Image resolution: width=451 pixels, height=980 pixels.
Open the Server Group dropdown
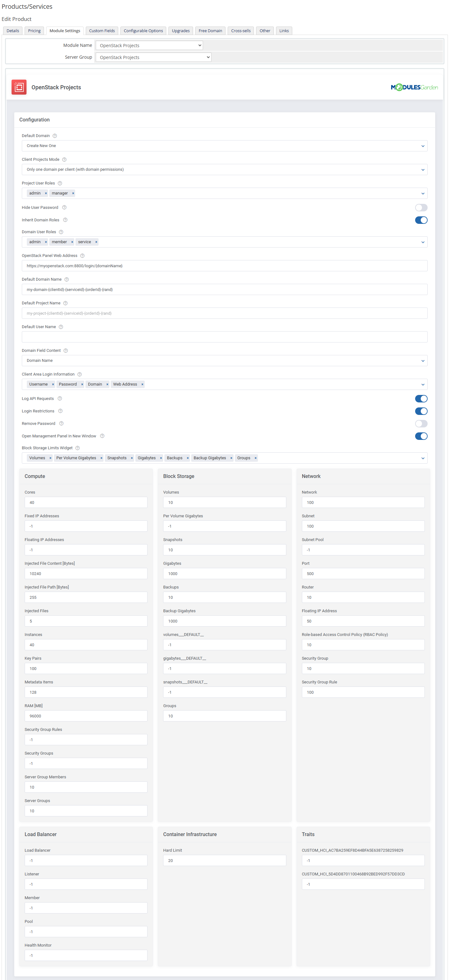(153, 57)
